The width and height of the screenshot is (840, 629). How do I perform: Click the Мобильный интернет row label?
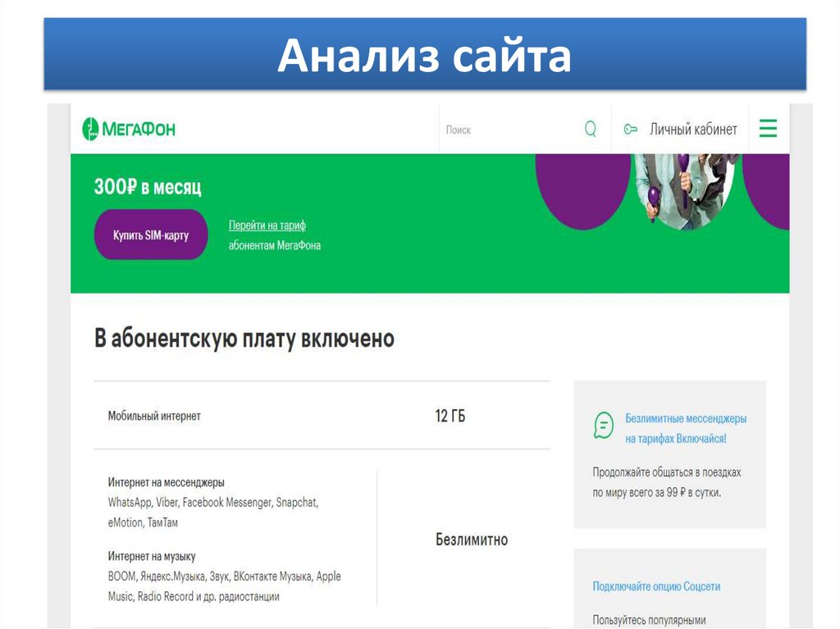(x=154, y=416)
